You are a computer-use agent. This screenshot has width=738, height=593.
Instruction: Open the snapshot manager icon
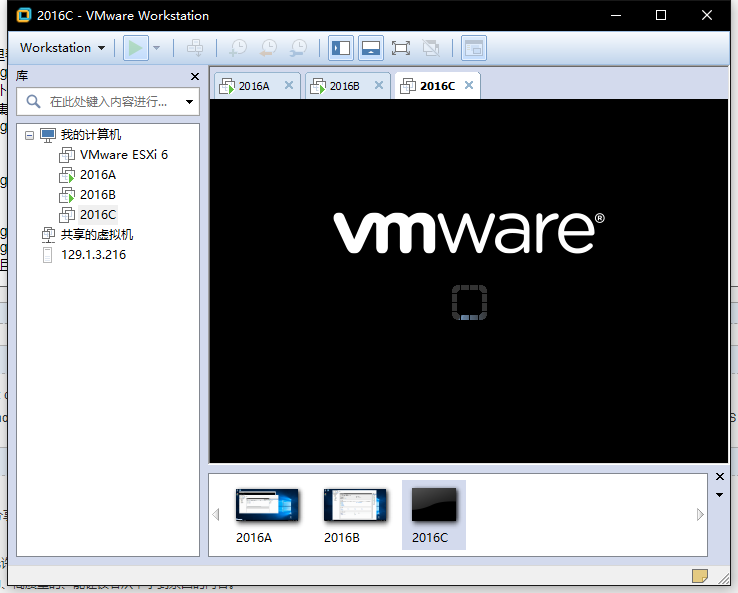pyautogui.click(x=298, y=48)
